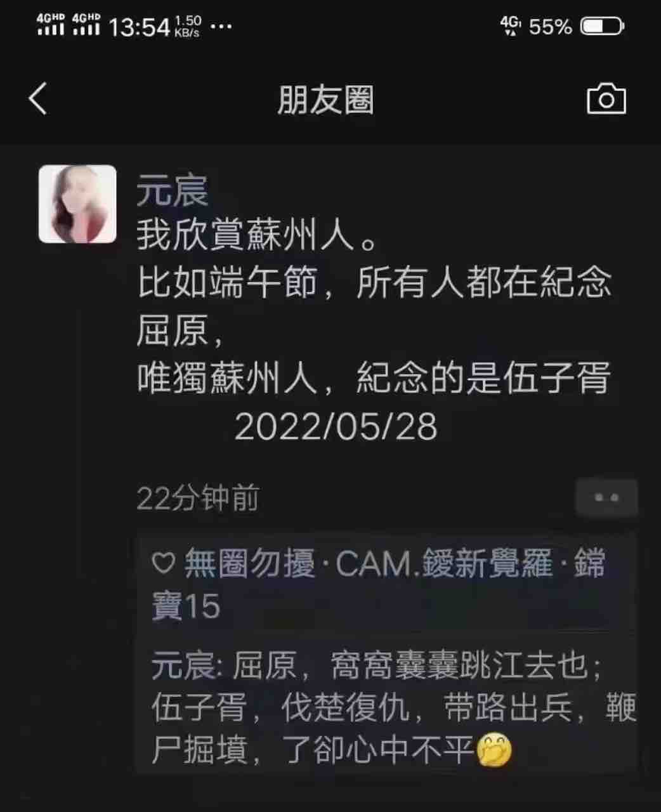Go back using the left arrow
This screenshot has width=661, height=812.
38,99
